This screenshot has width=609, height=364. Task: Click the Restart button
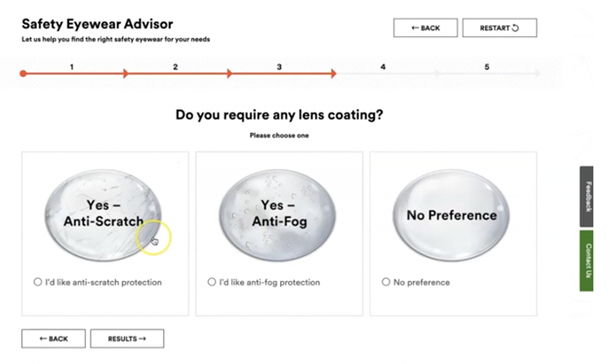(x=500, y=27)
